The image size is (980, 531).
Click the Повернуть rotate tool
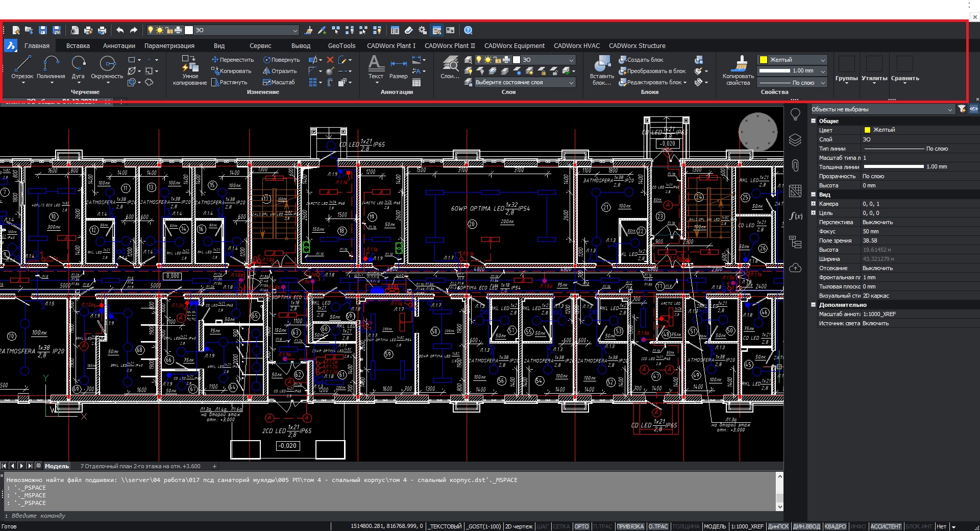[x=281, y=60]
